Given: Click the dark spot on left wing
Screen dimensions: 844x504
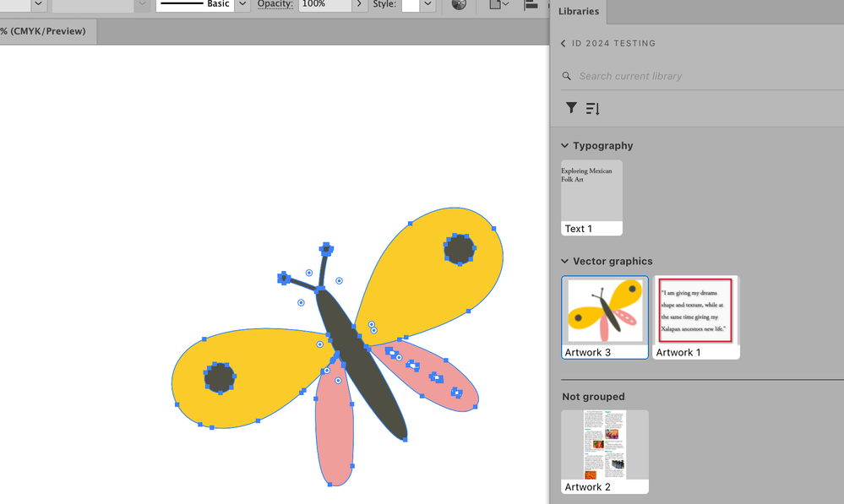Looking at the screenshot, I should (220, 377).
